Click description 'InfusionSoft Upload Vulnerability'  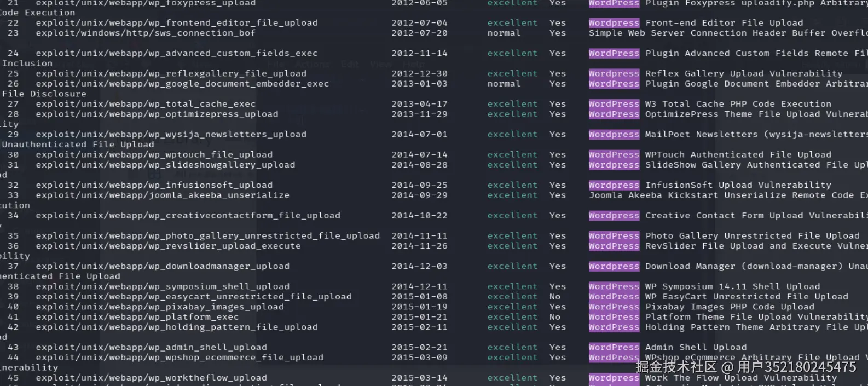738,185
